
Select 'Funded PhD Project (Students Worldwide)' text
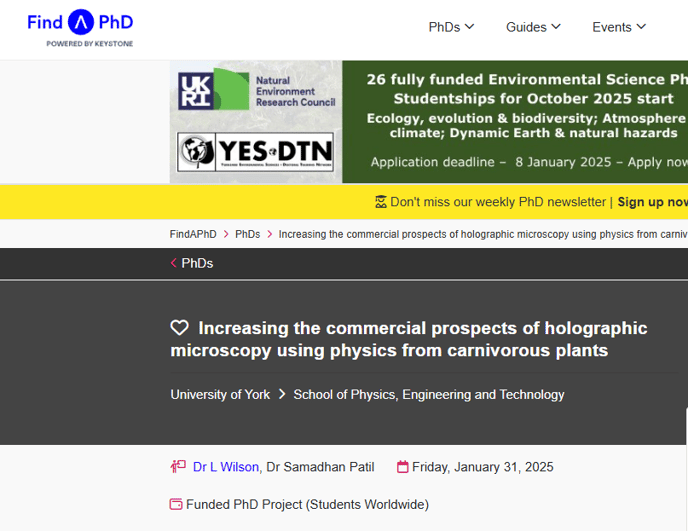tap(307, 505)
